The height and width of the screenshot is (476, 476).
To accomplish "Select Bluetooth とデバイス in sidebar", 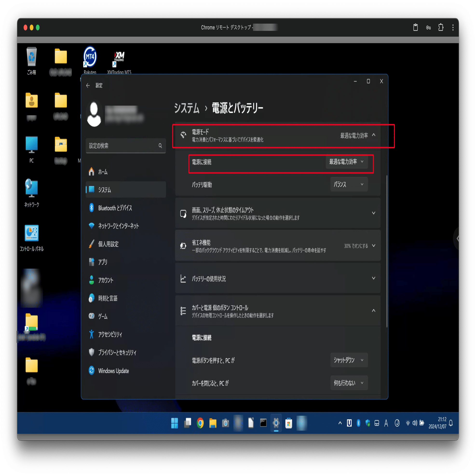I will pos(115,208).
